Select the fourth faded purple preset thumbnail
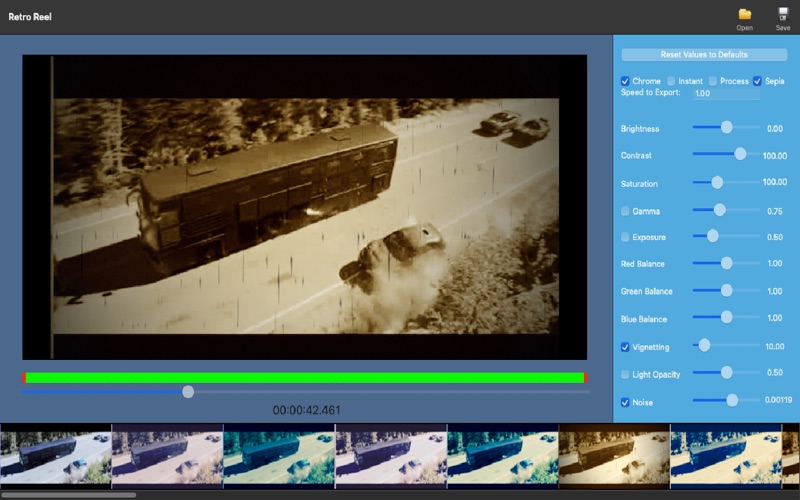The height and width of the screenshot is (500, 800). pos(391,455)
